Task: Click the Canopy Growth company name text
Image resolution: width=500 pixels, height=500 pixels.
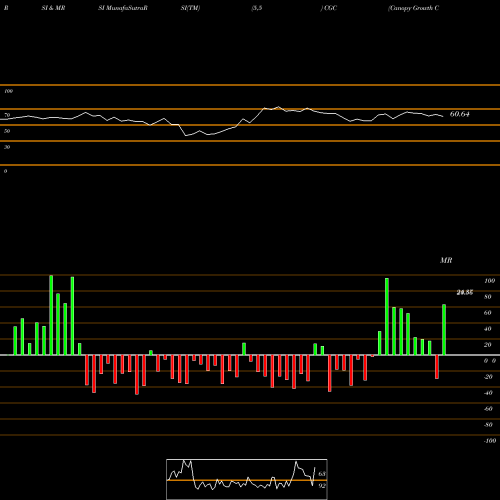Action: click(413, 8)
